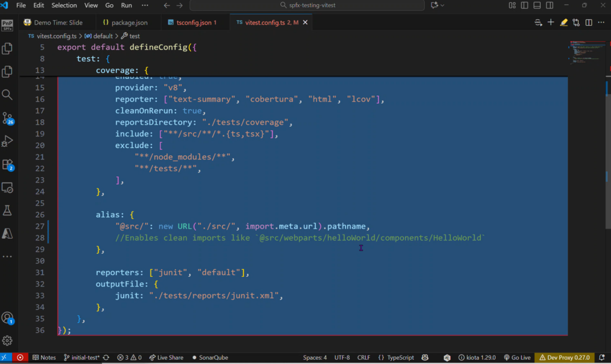
Task: Open the Azure extension view
Action: (x=7, y=233)
